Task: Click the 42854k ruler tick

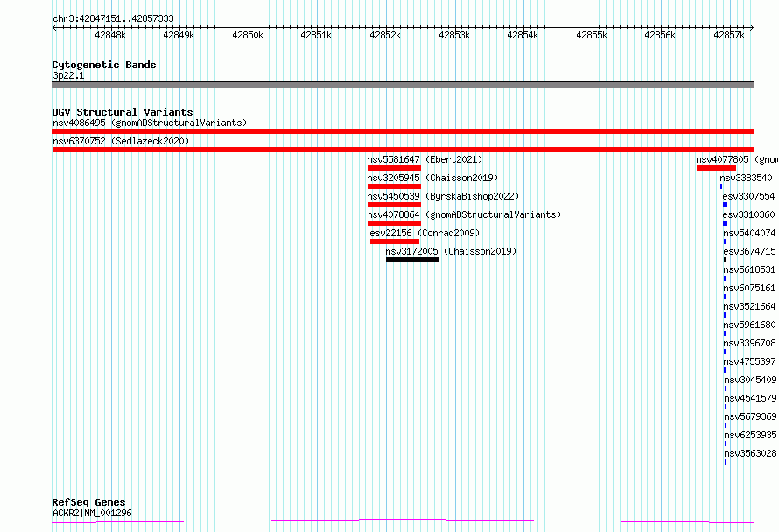Action: [x=523, y=35]
